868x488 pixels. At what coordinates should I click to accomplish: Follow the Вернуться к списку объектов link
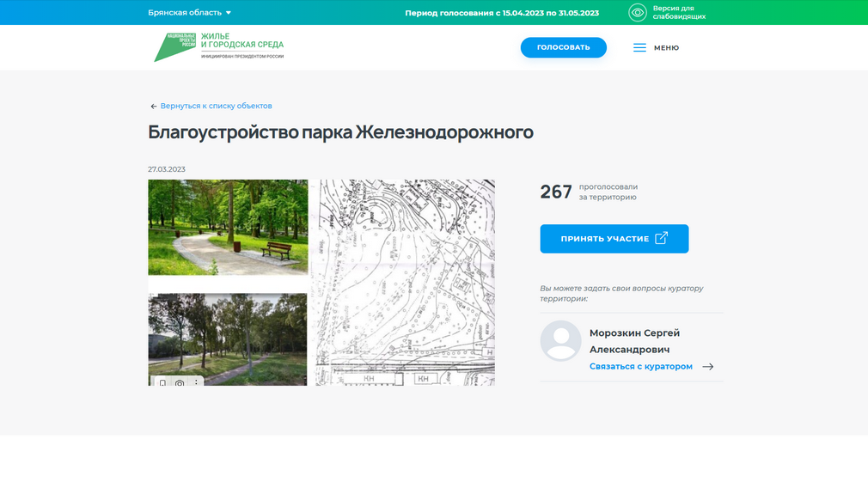[x=216, y=106]
